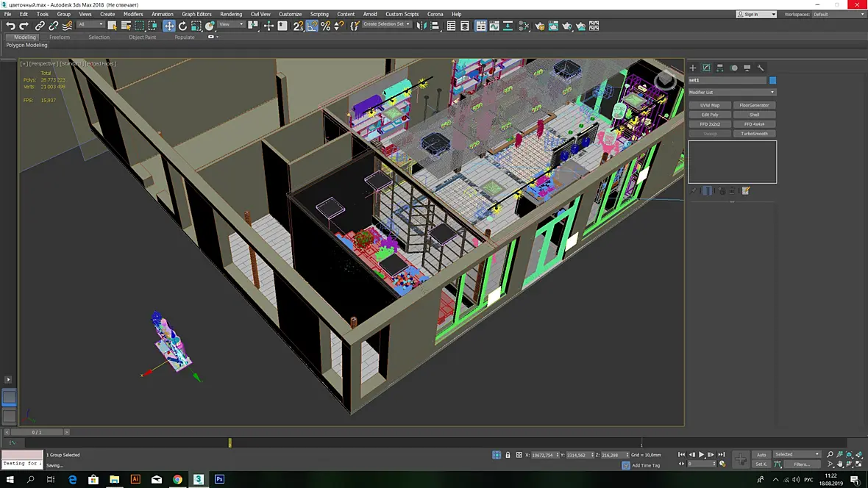Click the Zoom magnifier viewport control

[x=830, y=454]
